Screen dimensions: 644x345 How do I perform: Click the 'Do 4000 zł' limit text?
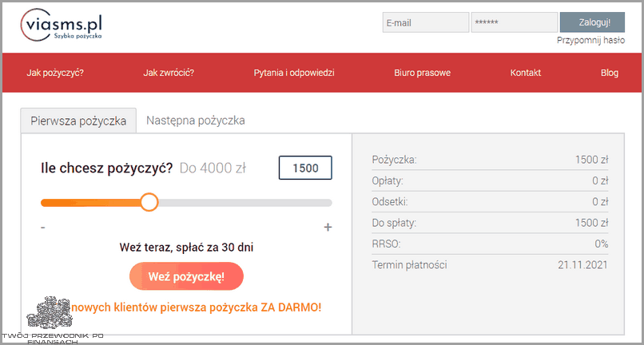[x=213, y=168]
